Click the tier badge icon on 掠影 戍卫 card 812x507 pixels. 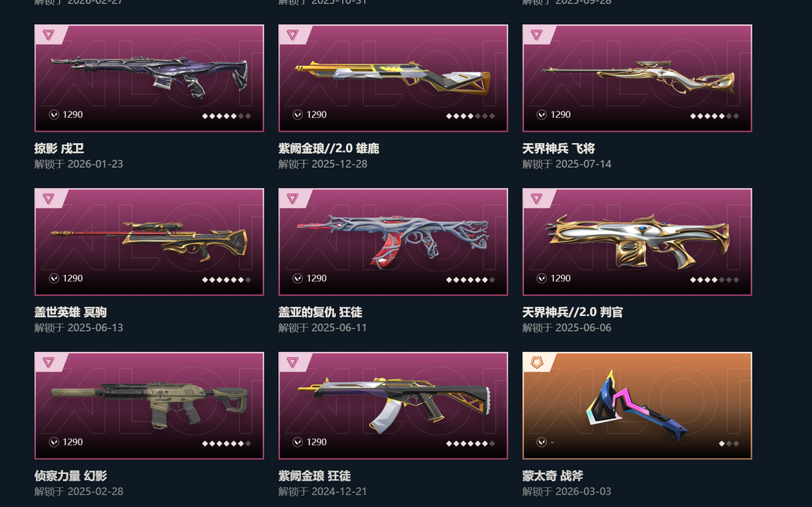click(x=49, y=35)
